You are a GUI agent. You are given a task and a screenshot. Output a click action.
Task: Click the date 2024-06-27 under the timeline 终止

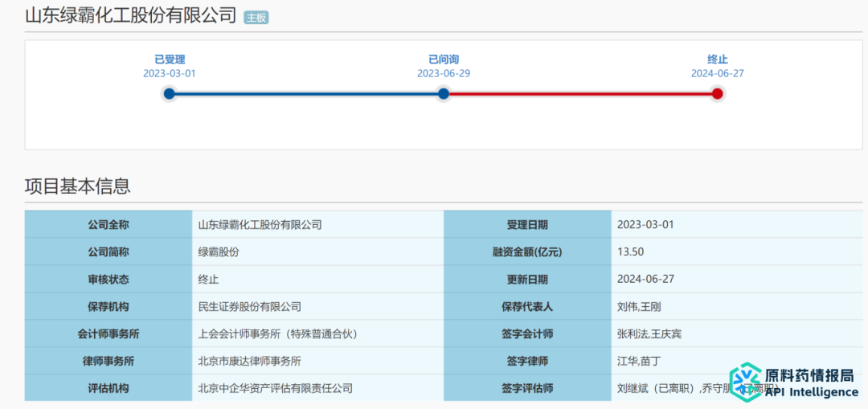(x=718, y=73)
